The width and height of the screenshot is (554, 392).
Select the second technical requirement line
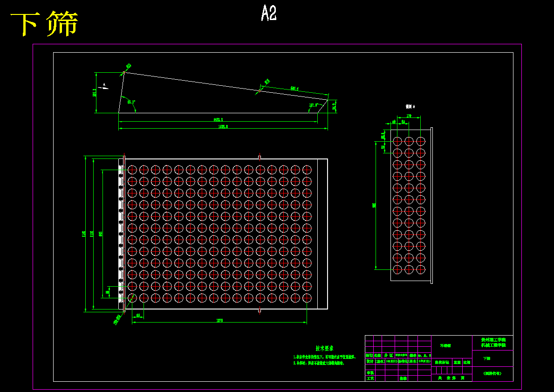coord(319,363)
